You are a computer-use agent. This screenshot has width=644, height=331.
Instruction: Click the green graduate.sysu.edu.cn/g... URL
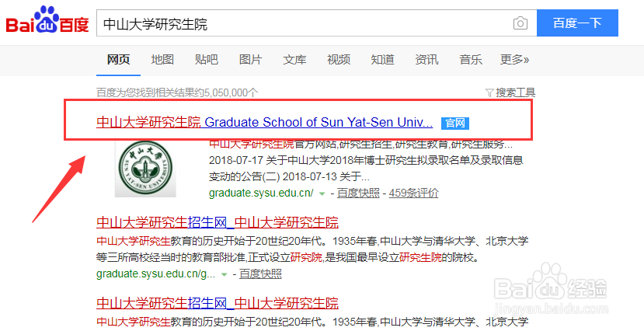[x=155, y=274]
